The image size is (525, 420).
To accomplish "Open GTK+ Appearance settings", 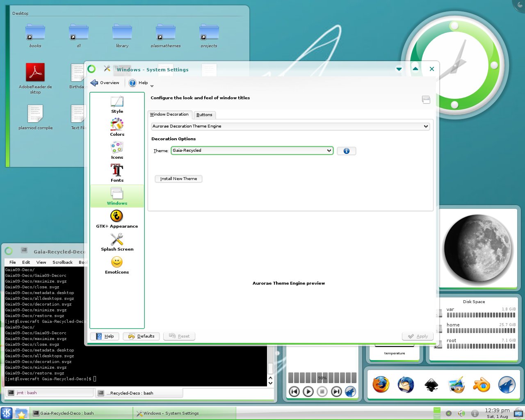I will [117, 219].
